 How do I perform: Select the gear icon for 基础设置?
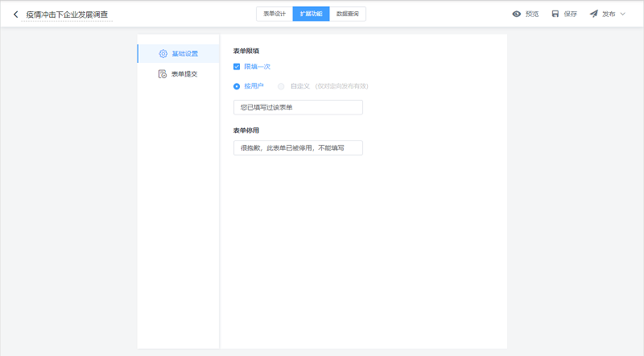point(163,54)
